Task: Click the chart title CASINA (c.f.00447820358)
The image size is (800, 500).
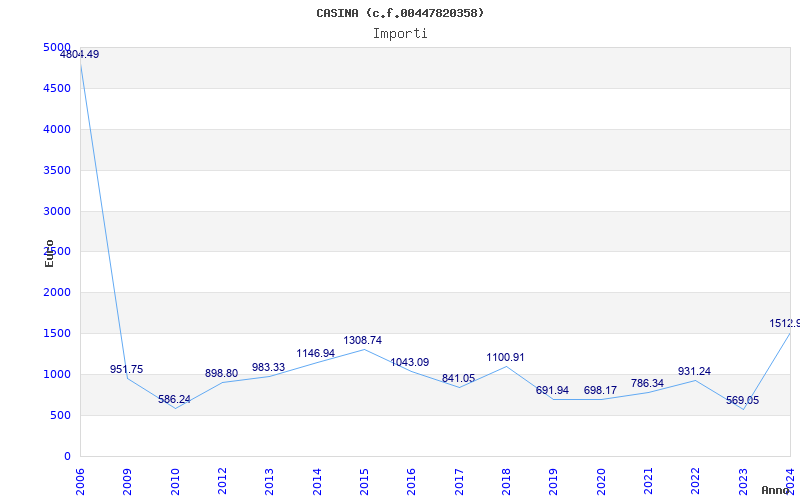Action: pyautogui.click(x=400, y=13)
